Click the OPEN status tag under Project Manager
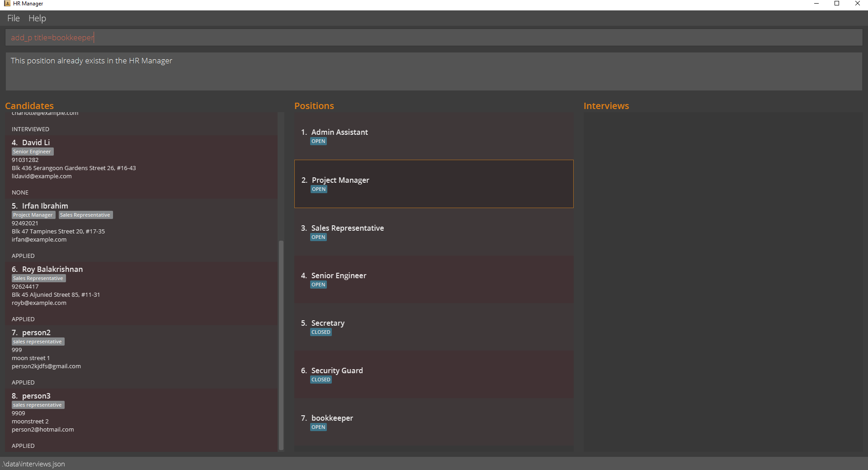The image size is (868, 470). click(x=319, y=189)
